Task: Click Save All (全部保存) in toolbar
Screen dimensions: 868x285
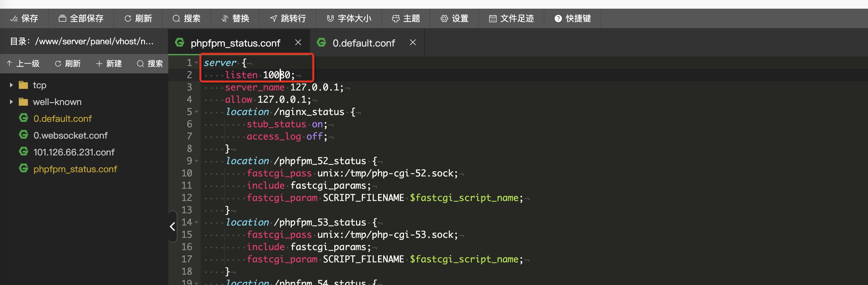Action: coord(81,18)
